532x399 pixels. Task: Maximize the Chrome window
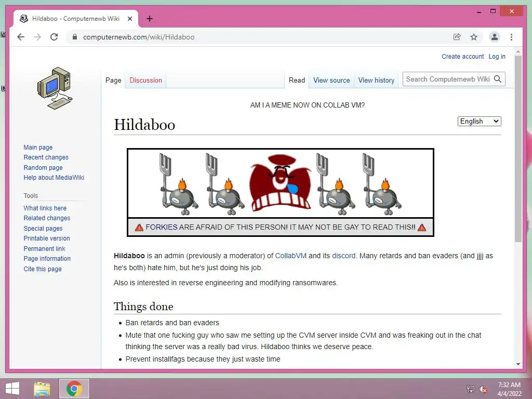coord(493,11)
